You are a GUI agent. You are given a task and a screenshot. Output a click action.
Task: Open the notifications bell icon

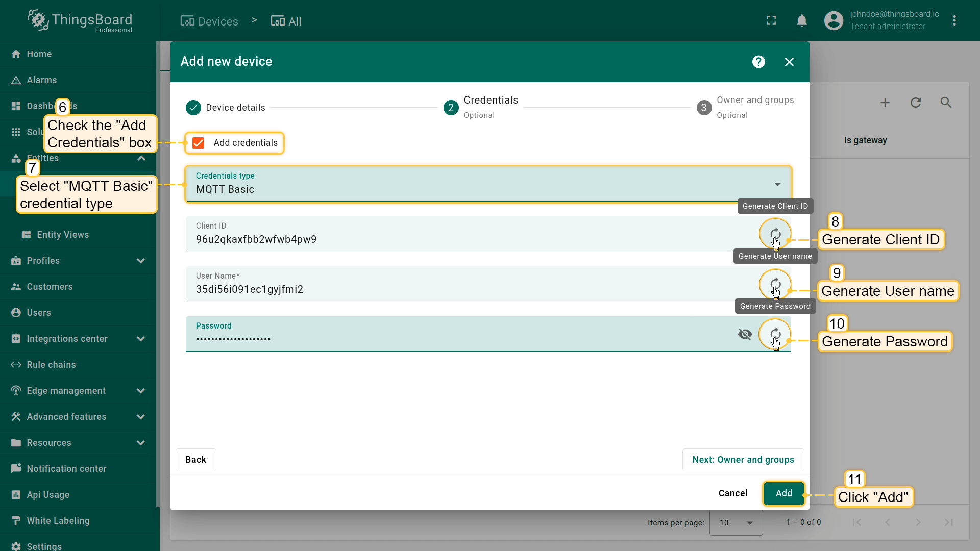click(802, 21)
